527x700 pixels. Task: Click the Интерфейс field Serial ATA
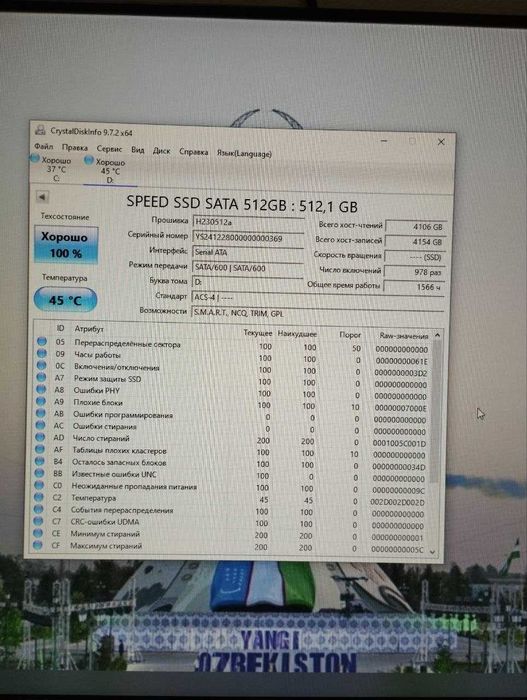247,253
